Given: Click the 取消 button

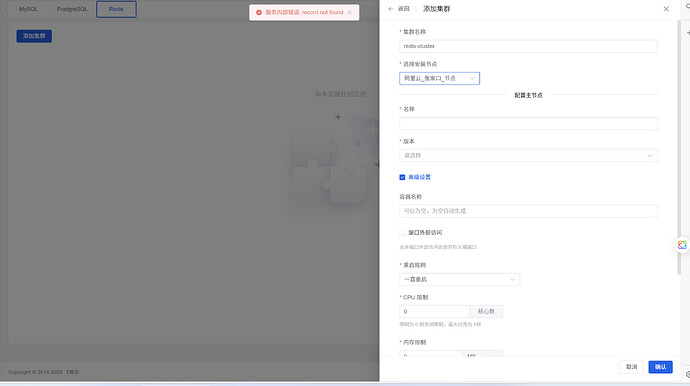Looking at the screenshot, I should click(631, 367).
